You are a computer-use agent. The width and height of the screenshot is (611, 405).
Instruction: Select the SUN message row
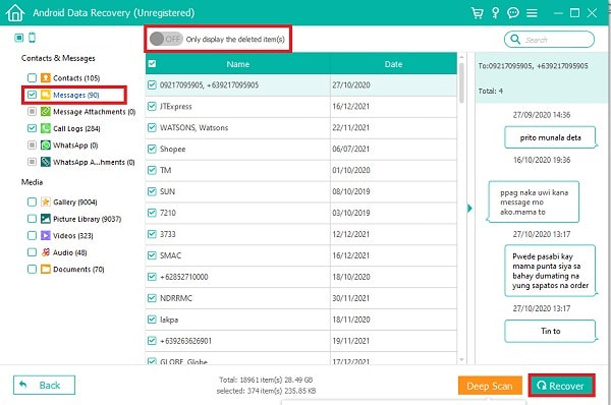click(x=301, y=191)
